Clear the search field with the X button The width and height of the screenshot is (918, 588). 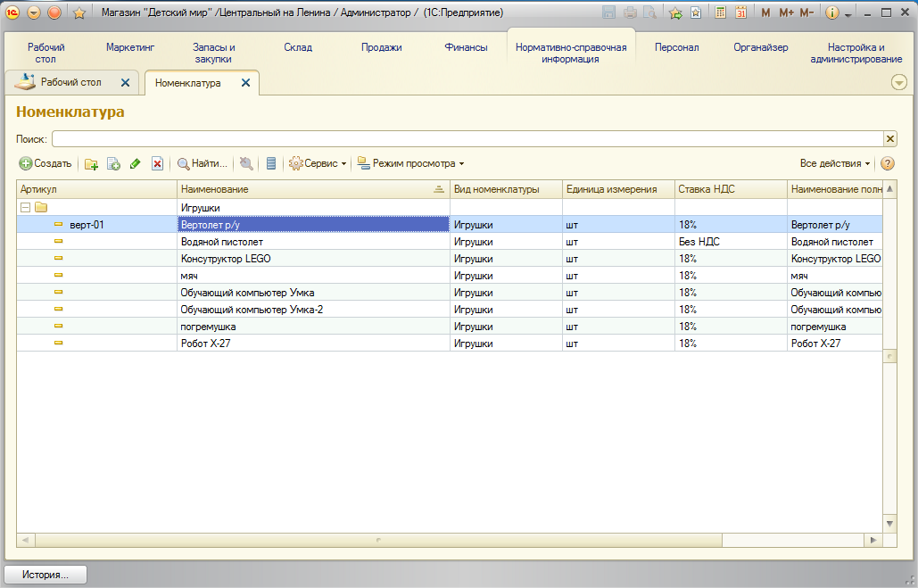click(x=890, y=139)
